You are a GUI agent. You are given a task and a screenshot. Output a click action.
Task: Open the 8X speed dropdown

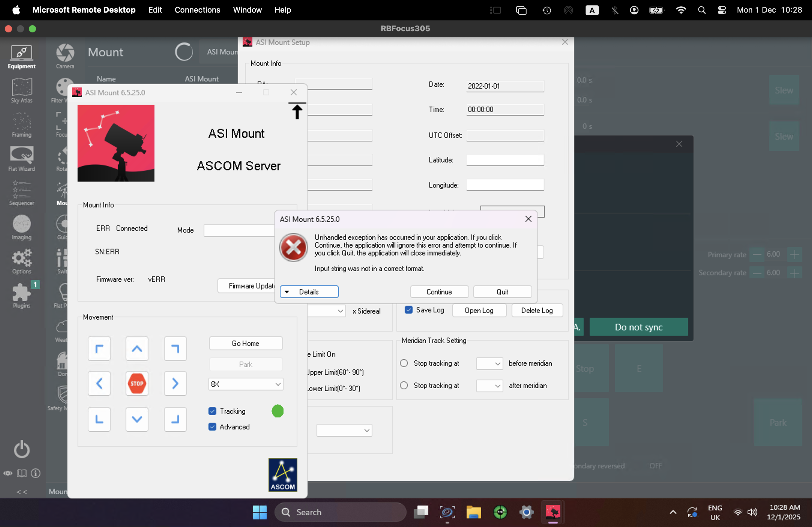coord(246,384)
